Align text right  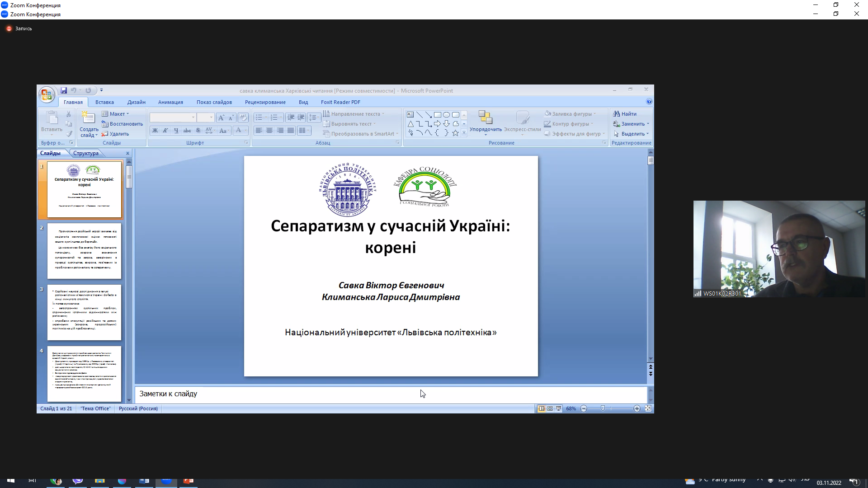point(280,131)
